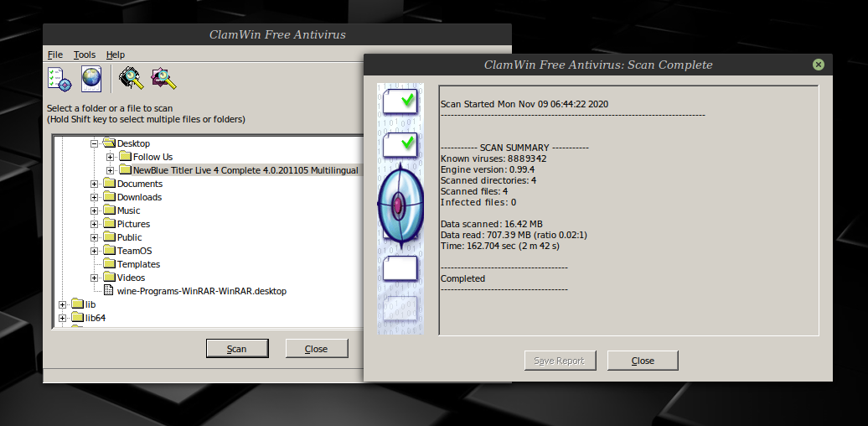868x426 pixels.
Task: Click the 'SCAN SUMMARY' heading line
Action: click(514, 148)
